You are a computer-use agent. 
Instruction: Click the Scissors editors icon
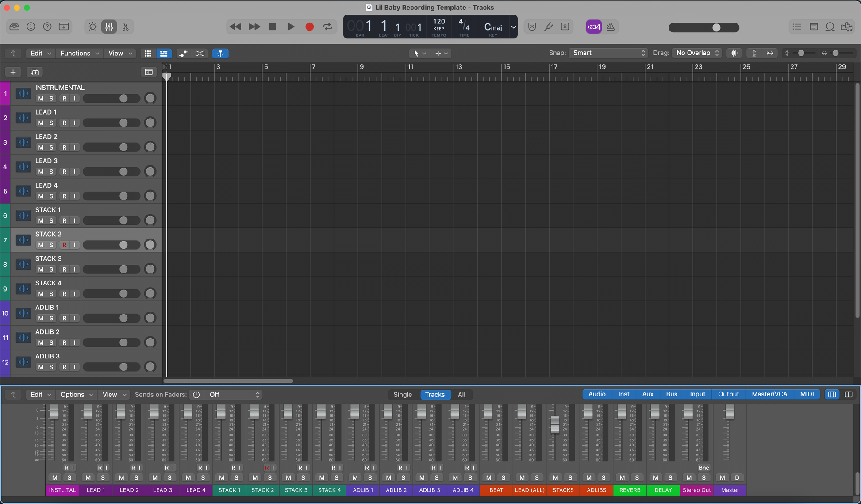click(x=126, y=27)
